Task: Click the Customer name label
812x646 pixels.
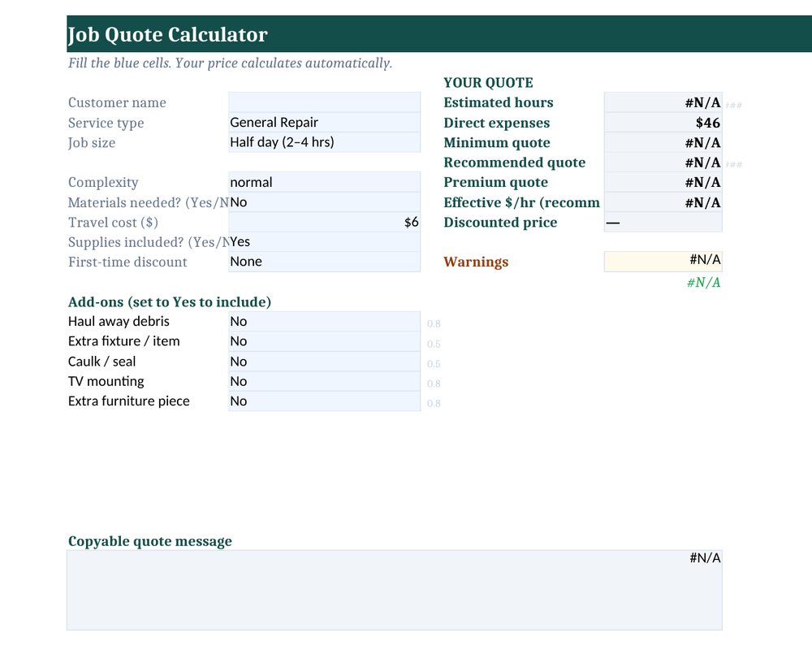Action: (x=117, y=102)
